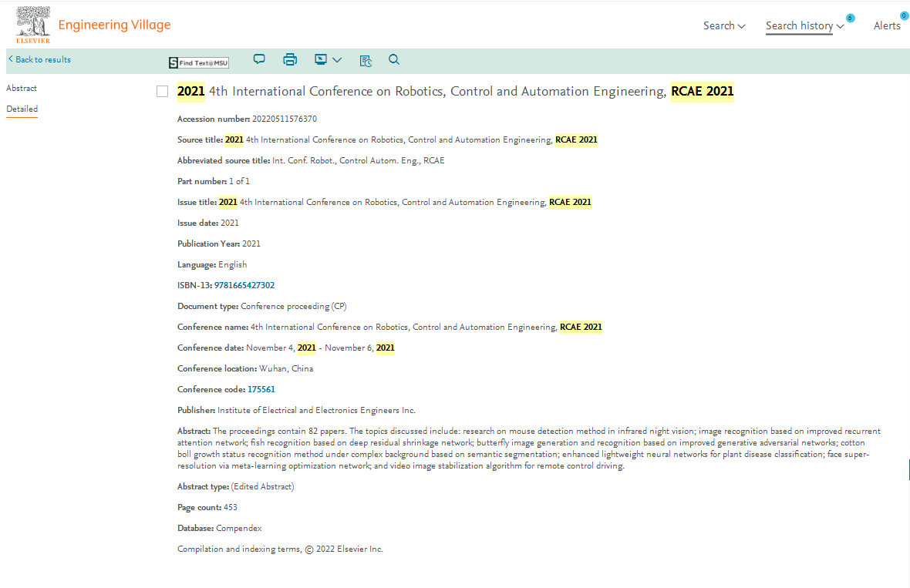This screenshot has width=910, height=588.
Task: Click the Alerts count badge
Action: 904,15
